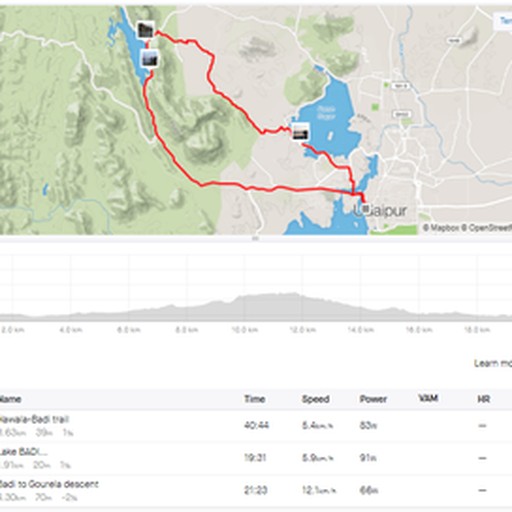This screenshot has height=512, width=512.
Task: Select the Speed column header
Action: [x=316, y=399]
